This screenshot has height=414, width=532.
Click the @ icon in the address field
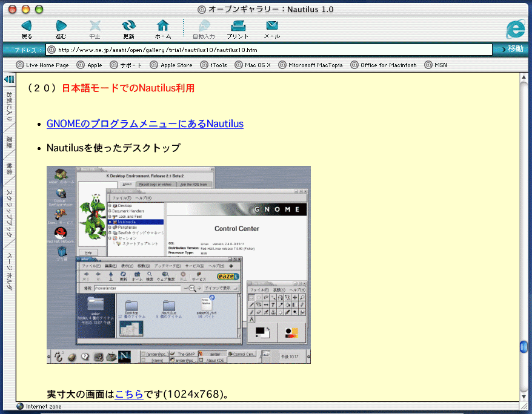(52, 50)
